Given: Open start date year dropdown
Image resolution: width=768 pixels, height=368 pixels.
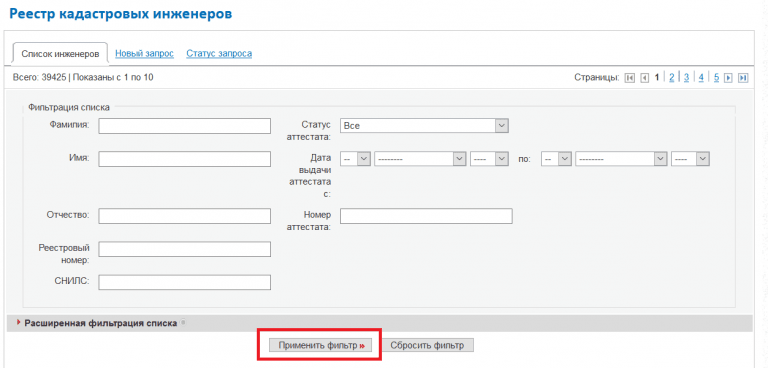Looking at the screenshot, I should pyautogui.click(x=489, y=159).
